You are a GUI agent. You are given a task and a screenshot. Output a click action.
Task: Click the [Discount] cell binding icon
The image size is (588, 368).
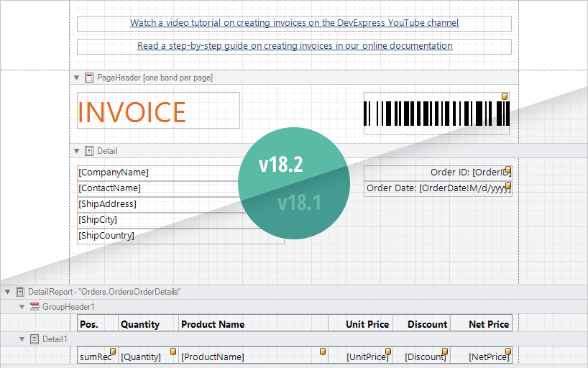[445, 351]
